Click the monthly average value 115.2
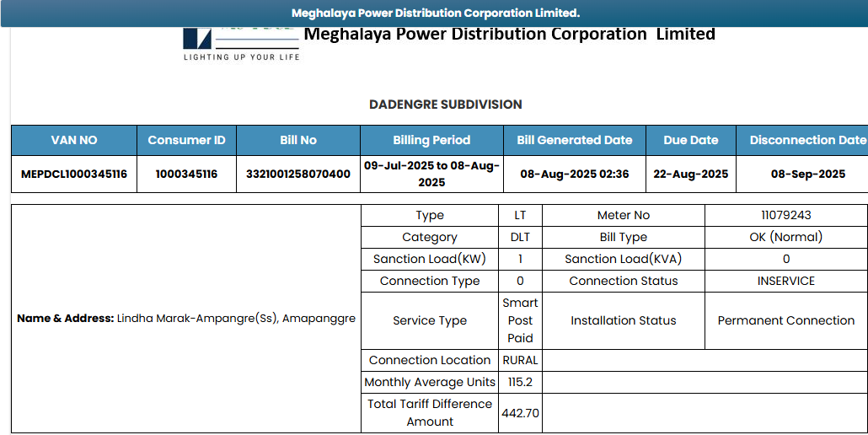Viewport: 868px width, 435px height. 520,383
